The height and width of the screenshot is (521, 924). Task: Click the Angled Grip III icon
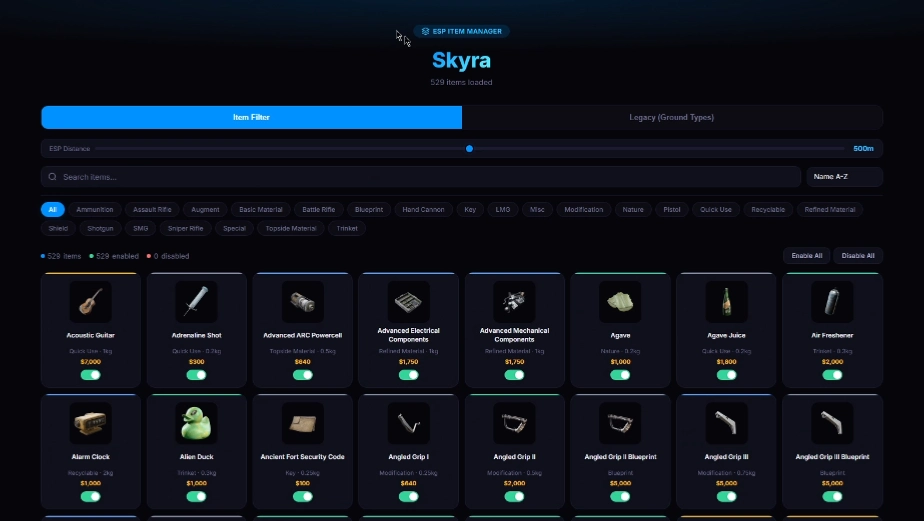(726, 423)
